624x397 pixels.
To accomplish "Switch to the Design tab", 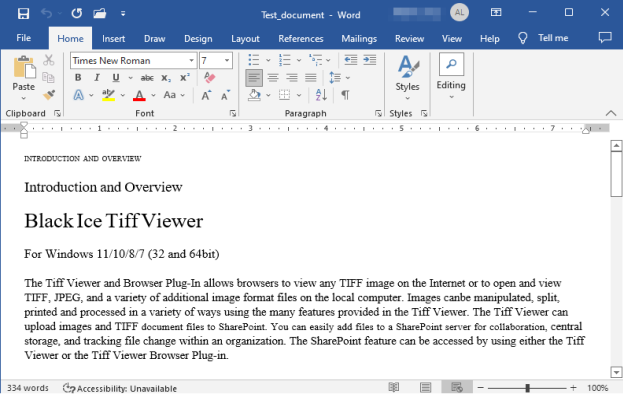I will pyautogui.click(x=198, y=39).
